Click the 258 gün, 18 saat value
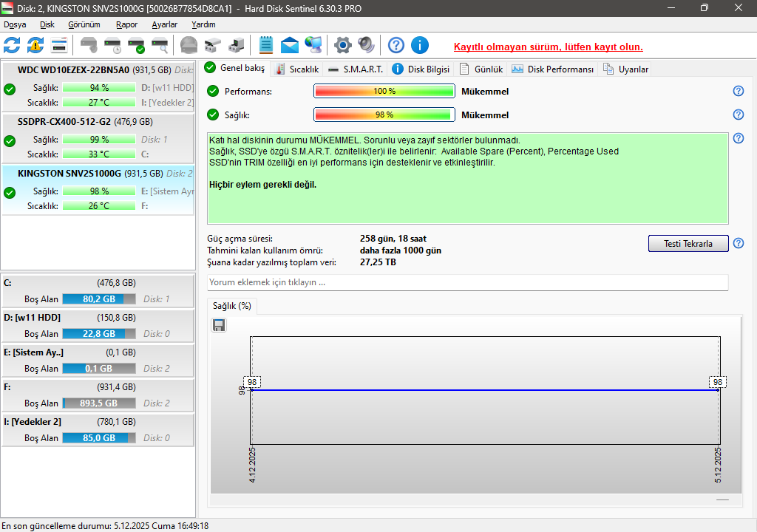Screen dimensions: 757x532 click(393, 239)
